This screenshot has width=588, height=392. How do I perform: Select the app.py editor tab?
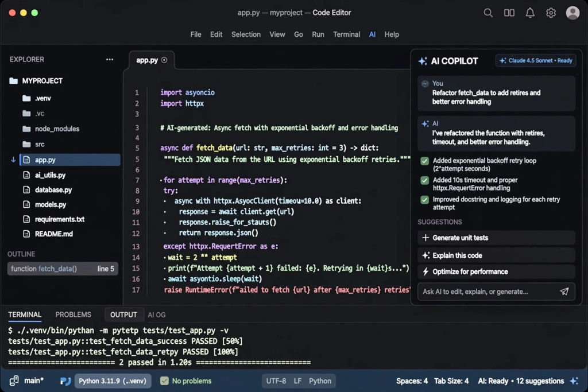[x=151, y=60]
